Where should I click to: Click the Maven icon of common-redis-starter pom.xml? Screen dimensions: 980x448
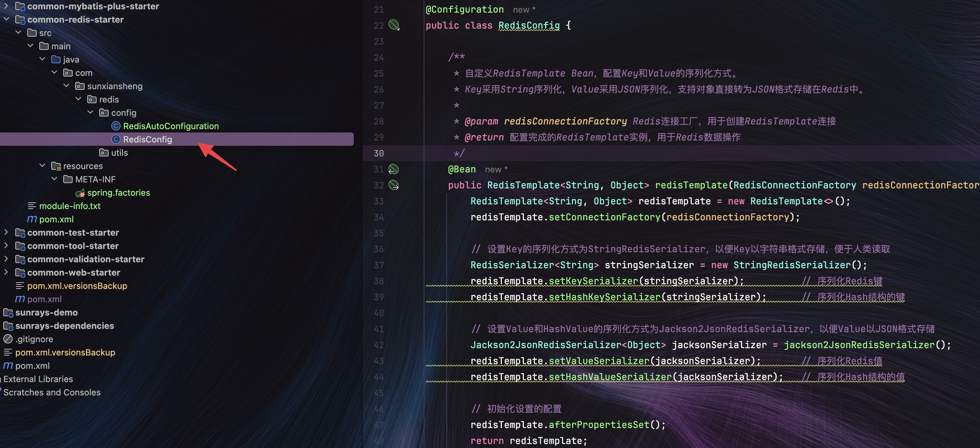(32, 219)
